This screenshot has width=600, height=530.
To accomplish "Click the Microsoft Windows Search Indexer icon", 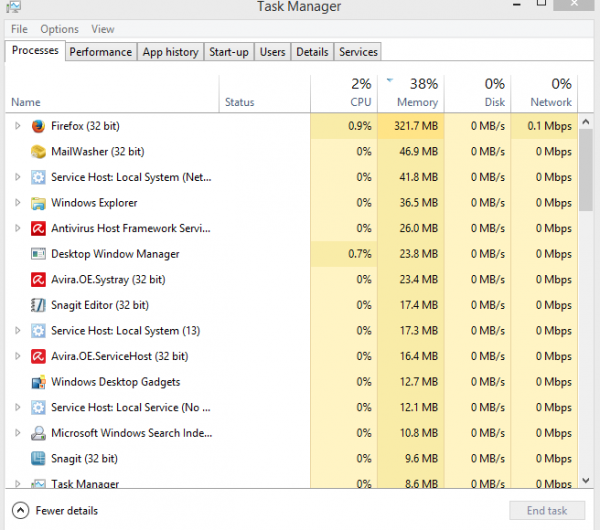I will pyautogui.click(x=38, y=433).
